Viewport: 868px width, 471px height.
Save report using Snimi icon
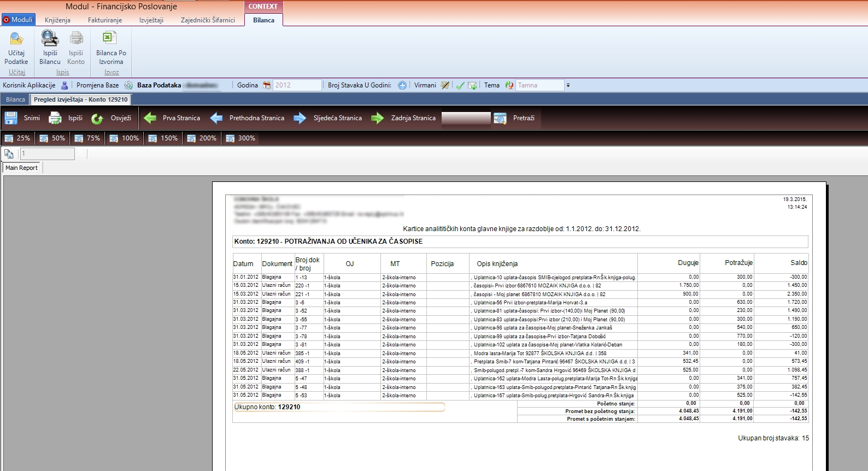[11, 118]
